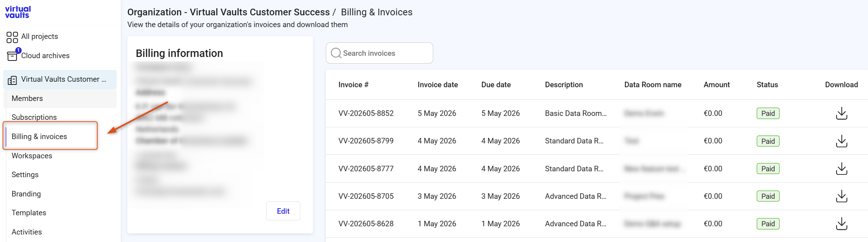Click invoice number VV-202605-8852

tap(366, 113)
